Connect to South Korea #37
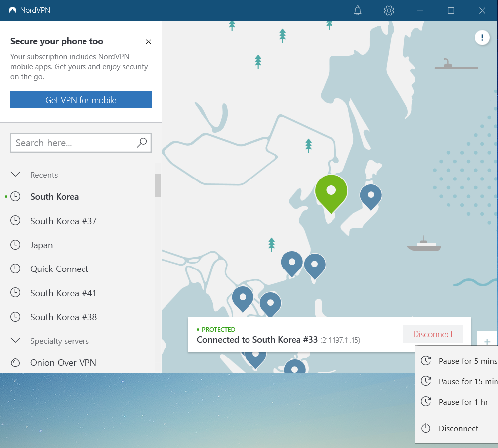Viewport: 498px width, 448px height. [x=64, y=221]
